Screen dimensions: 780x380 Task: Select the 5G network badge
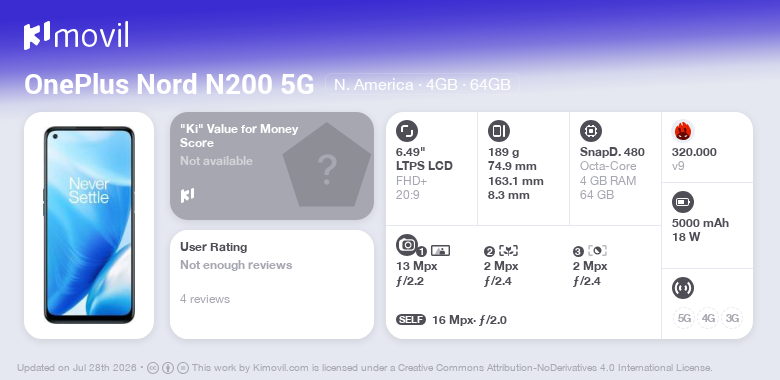(x=684, y=318)
